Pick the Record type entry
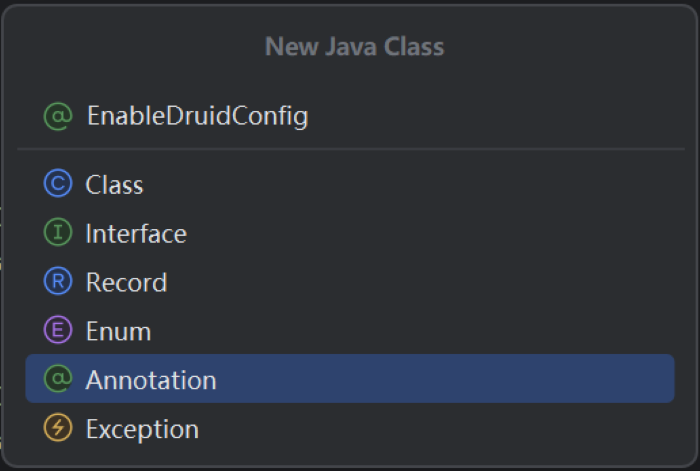 [126, 283]
